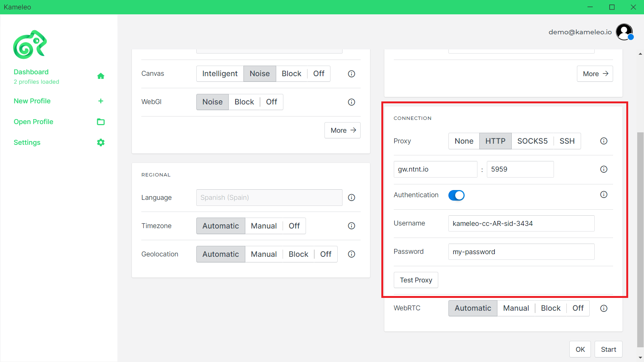Set Timezone to Automatic
This screenshot has width=644, height=362.
221,226
